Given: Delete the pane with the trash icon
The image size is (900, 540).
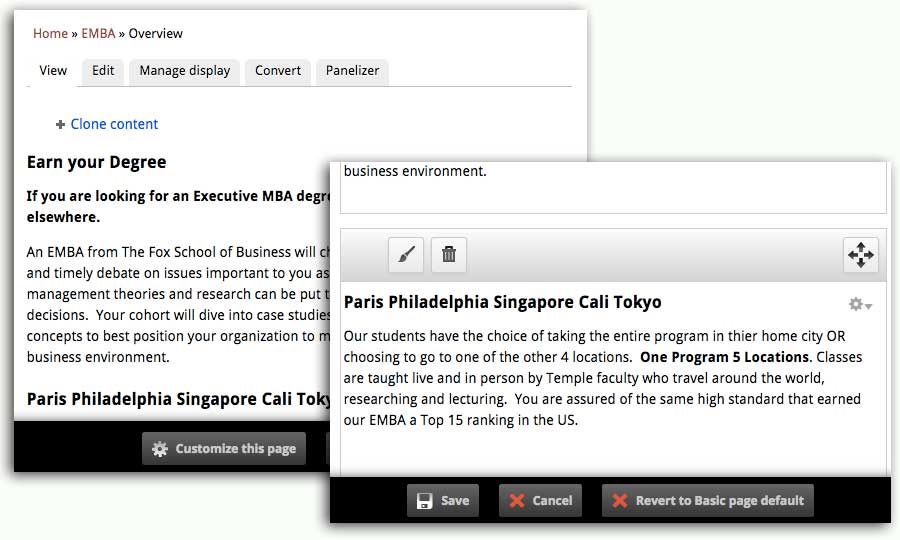Looking at the screenshot, I should click(x=449, y=255).
